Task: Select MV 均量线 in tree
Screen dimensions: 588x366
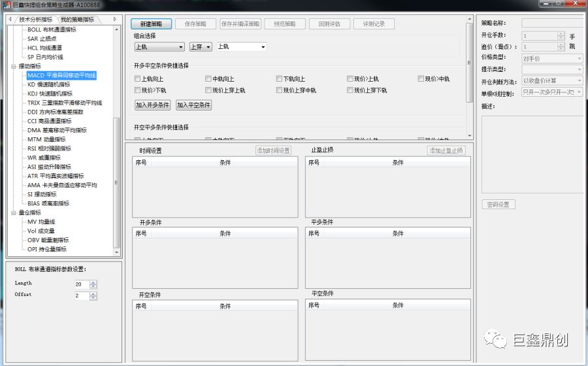Action: click(x=41, y=222)
